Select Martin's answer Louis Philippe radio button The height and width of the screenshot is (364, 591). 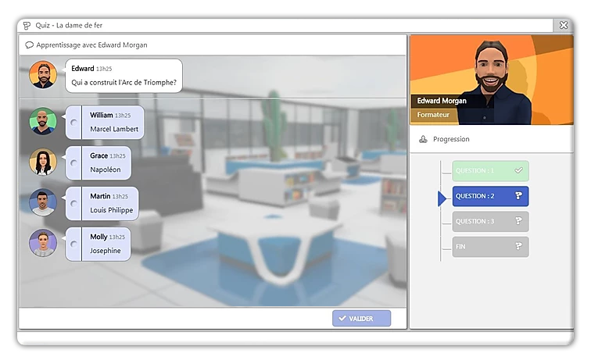tap(74, 204)
